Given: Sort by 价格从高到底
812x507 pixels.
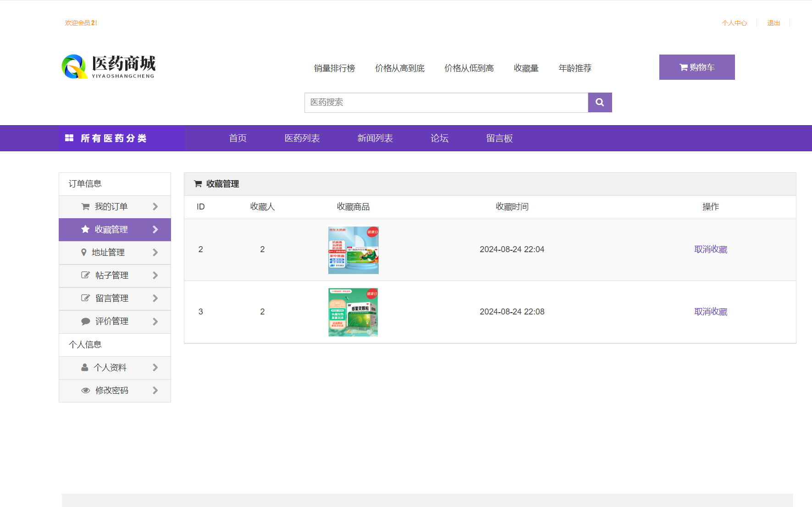Looking at the screenshot, I should click(400, 68).
